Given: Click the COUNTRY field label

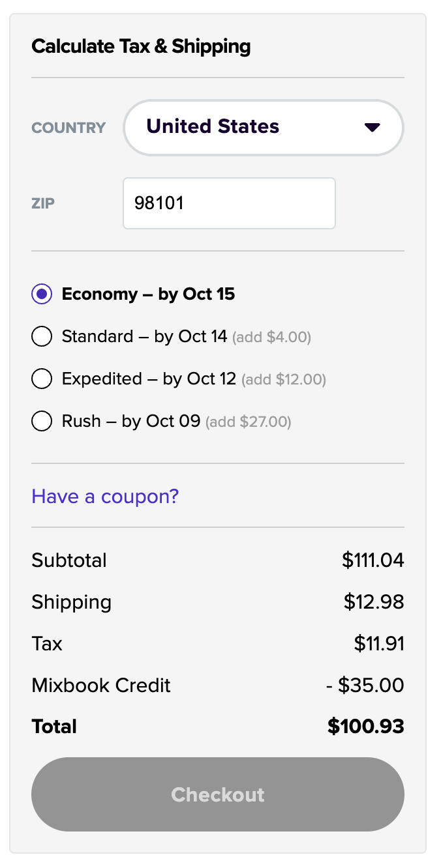Looking at the screenshot, I should coord(68,128).
